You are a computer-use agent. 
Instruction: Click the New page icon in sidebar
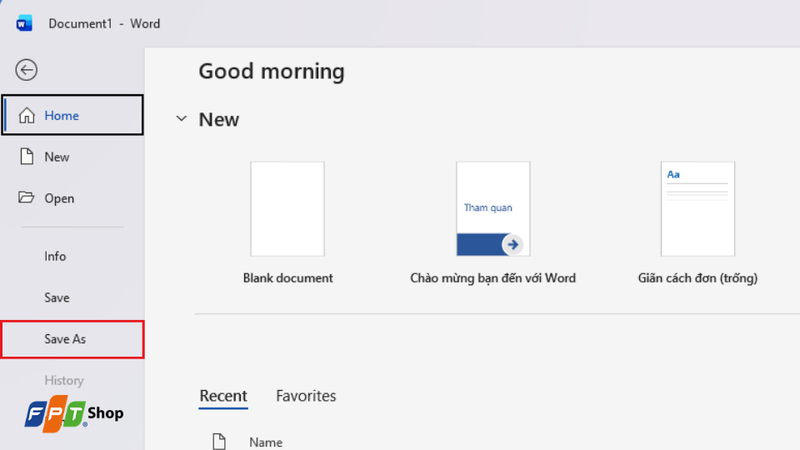point(27,157)
